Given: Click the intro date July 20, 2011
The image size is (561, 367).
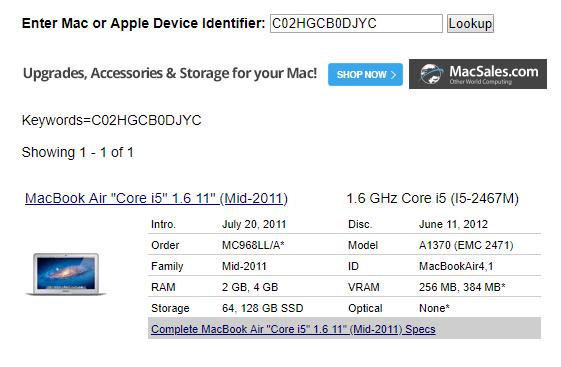Looking at the screenshot, I should click(x=254, y=224).
